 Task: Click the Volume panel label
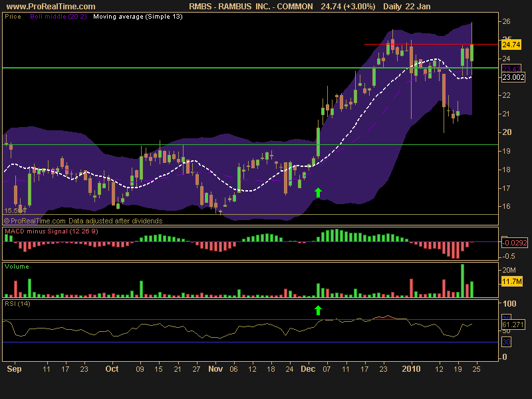(17, 267)
